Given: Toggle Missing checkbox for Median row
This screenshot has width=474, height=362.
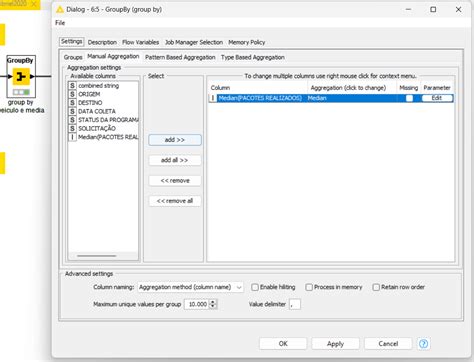Looking at the screenshot, I should click(x=409, y=98).
